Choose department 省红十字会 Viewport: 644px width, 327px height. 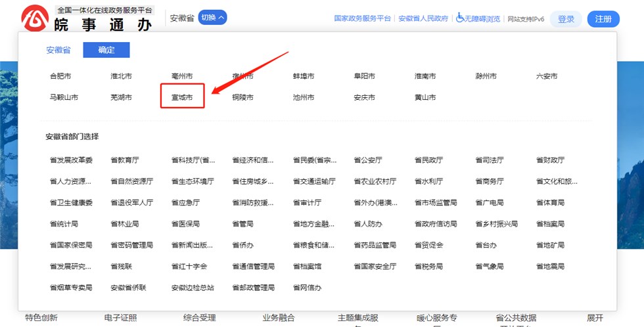(189, 267)
